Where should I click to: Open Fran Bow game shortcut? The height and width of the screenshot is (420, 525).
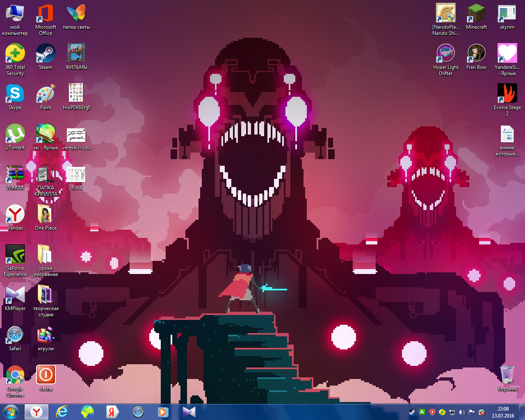477,57
